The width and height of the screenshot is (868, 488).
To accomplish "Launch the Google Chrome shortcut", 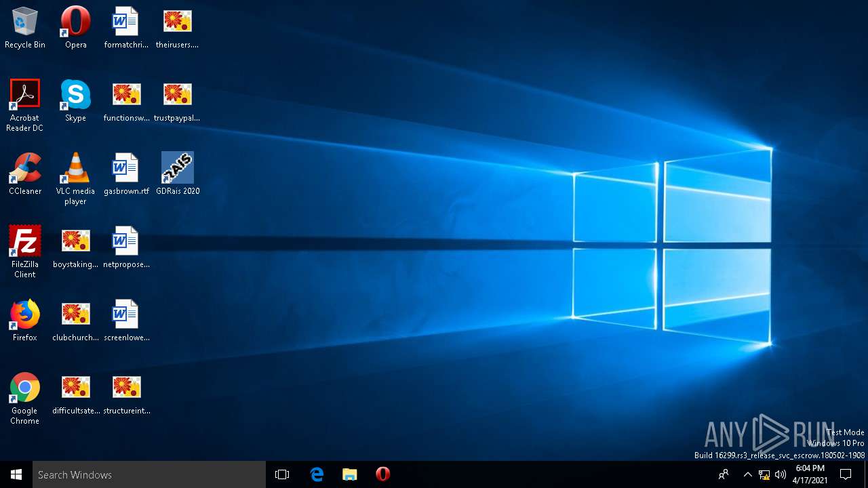I will click(25, 399).
